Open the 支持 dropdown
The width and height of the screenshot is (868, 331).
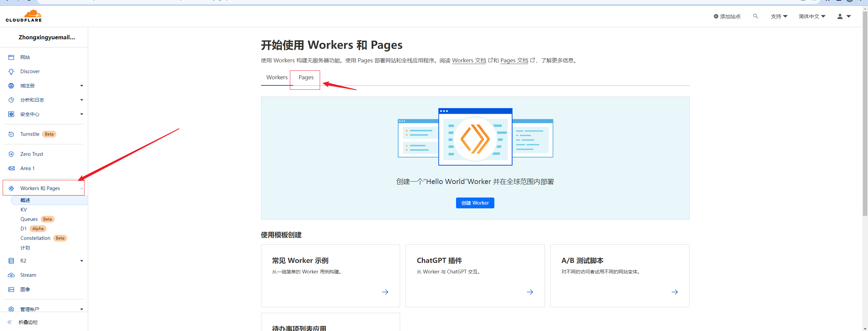click(779, 16)
